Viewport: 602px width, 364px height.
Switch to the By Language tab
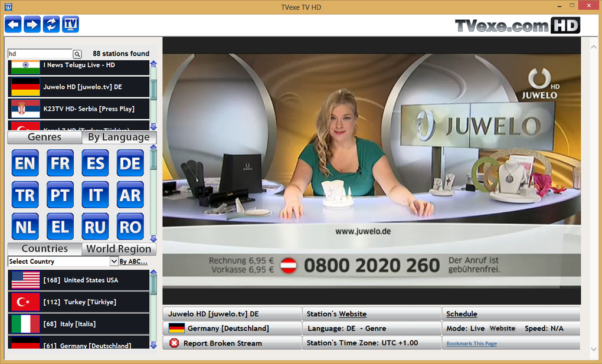click(119, 137)
